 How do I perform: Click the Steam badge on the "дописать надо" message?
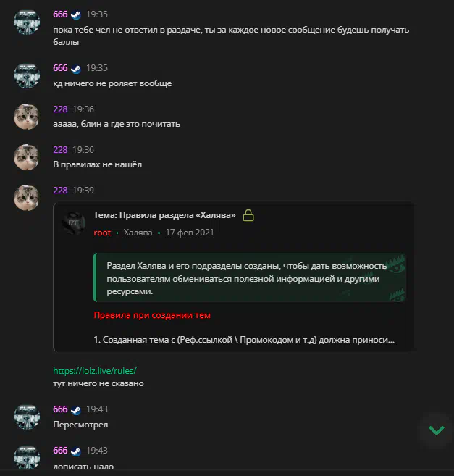[76, 451]
